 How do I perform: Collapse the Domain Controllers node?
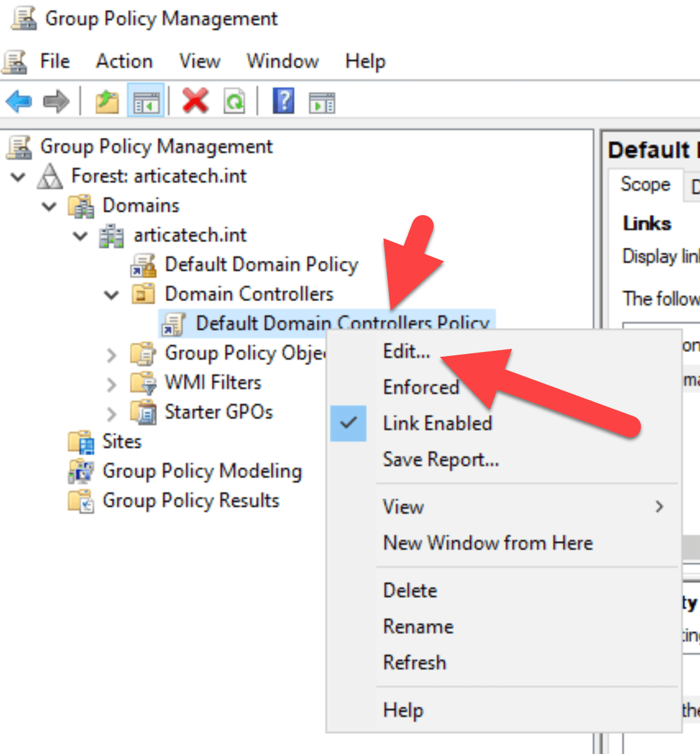[x=111, y=294]
